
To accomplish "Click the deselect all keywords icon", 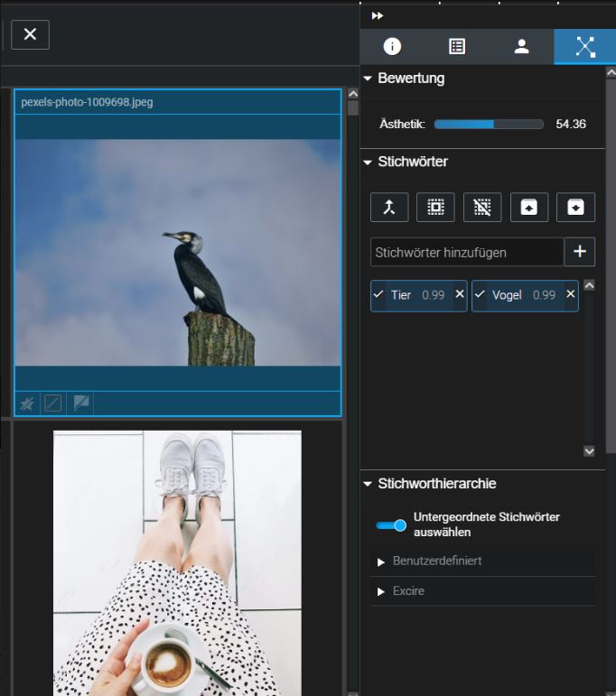I will click(x=482, y=207).
